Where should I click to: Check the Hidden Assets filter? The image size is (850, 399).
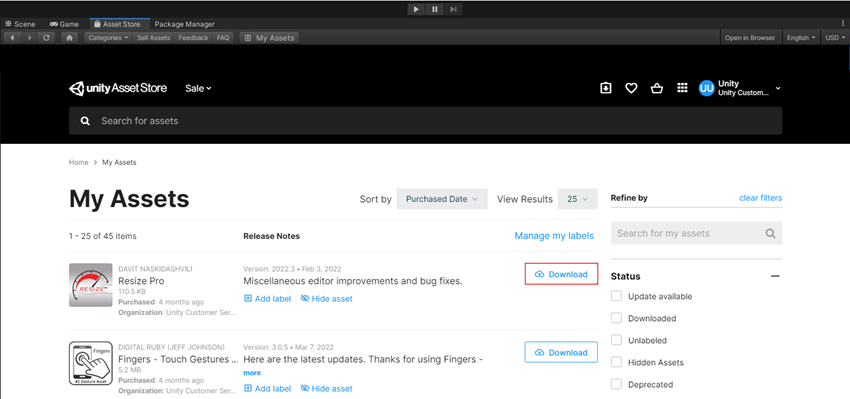[x=616, y=362]
